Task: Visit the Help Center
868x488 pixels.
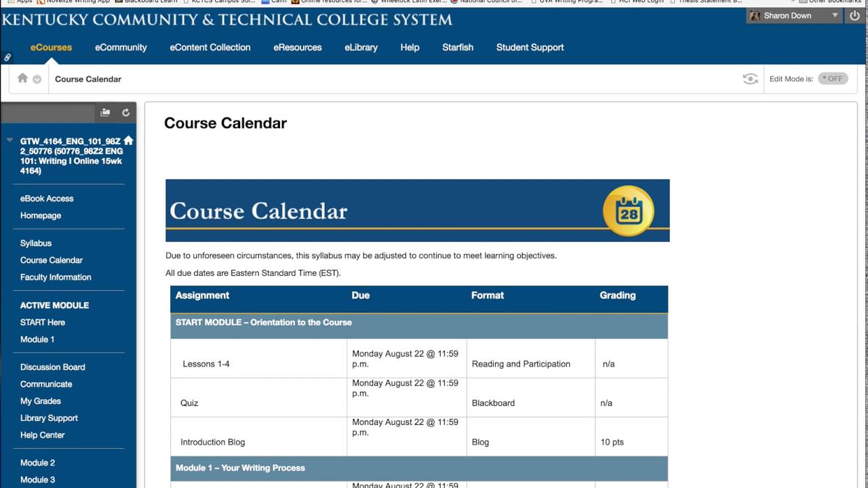Action: click(x=43, y=435)
